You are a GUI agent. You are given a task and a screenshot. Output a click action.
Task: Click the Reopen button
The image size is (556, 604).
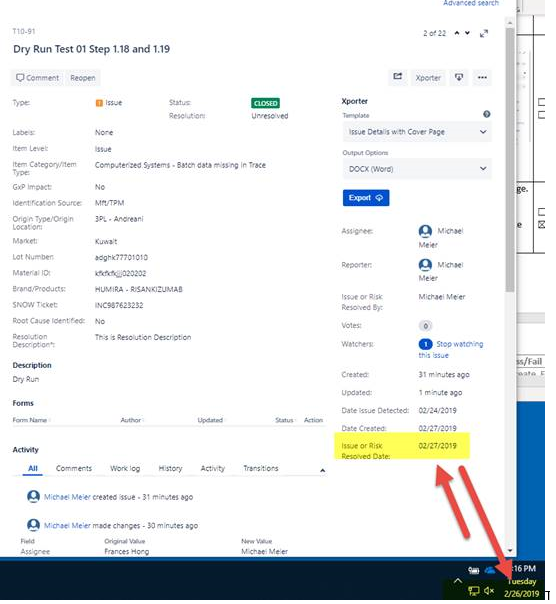click(83, 78)
